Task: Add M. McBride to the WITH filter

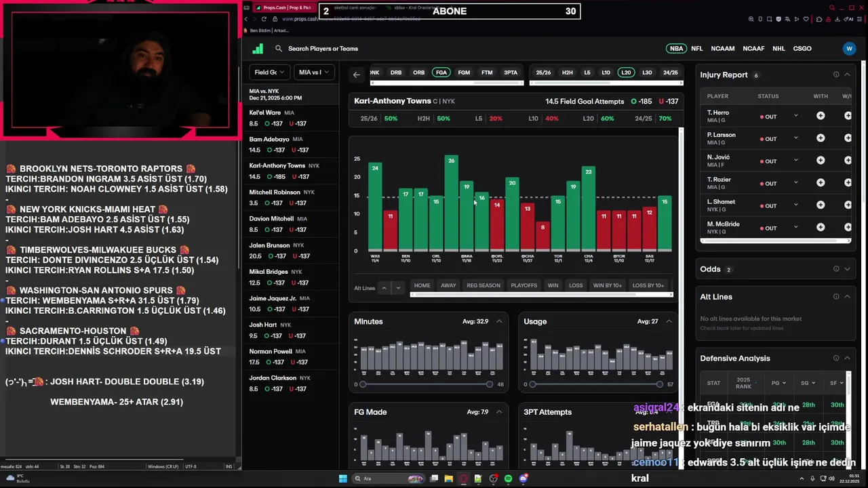Action: tap(821, 228)
